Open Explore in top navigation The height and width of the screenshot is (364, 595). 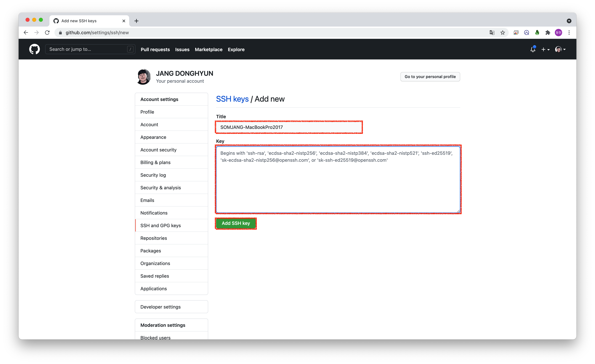236,49
